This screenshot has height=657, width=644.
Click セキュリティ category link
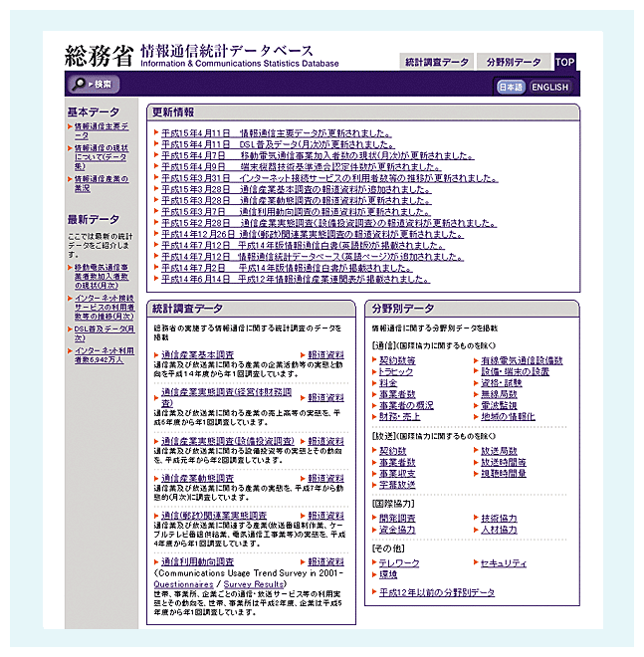click(504, 563)
